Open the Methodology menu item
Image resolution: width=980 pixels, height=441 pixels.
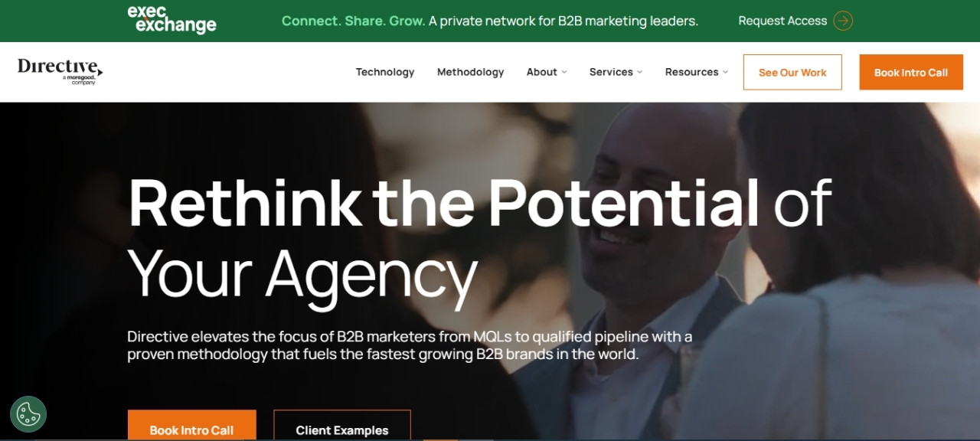pos(470,72)
